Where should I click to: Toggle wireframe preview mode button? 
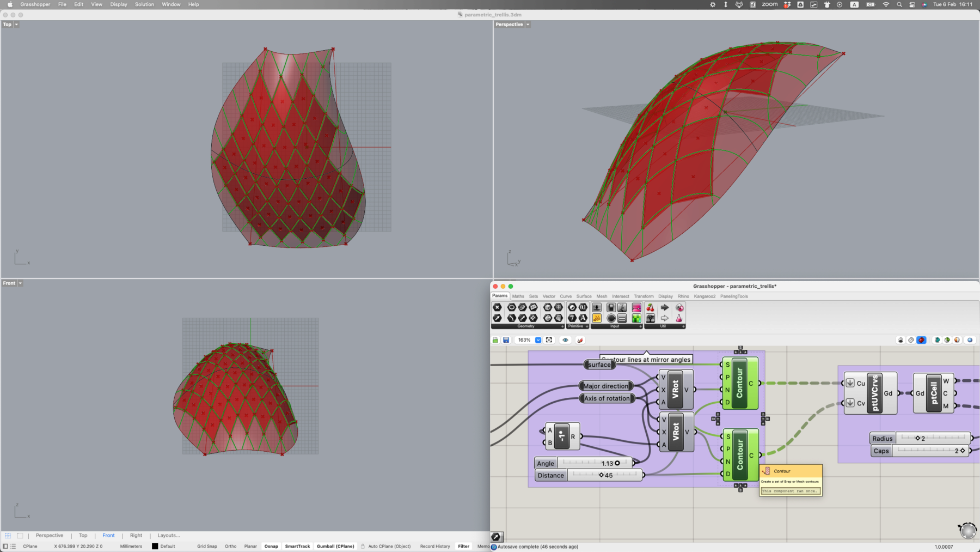[x=911, y=340]
